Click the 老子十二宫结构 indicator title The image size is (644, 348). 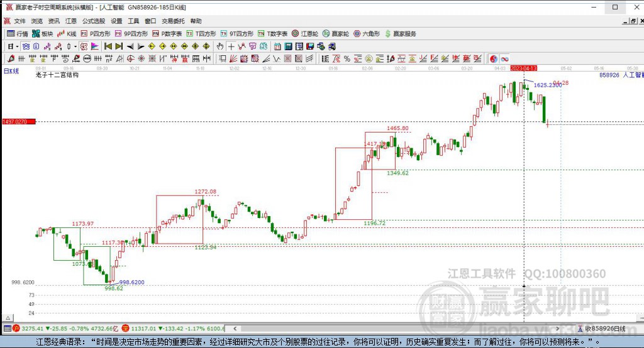click(57, 75)
